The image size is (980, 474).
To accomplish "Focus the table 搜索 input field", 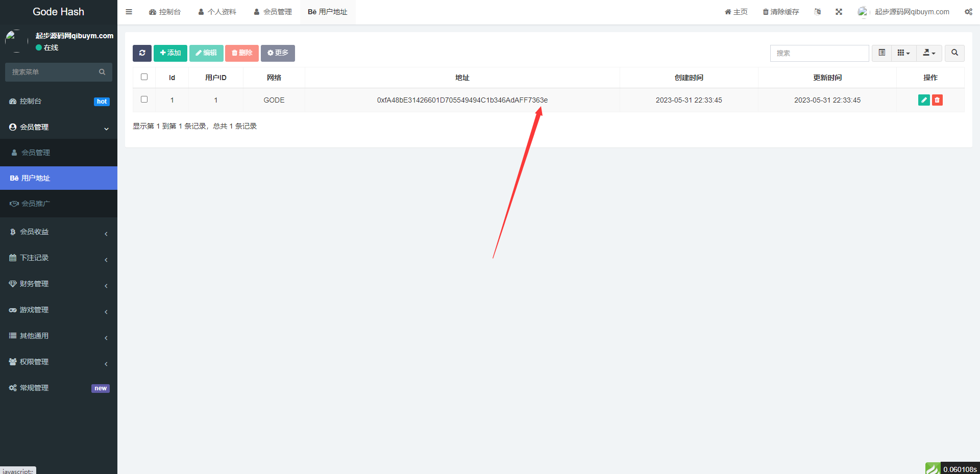I will tap(820, 53).
